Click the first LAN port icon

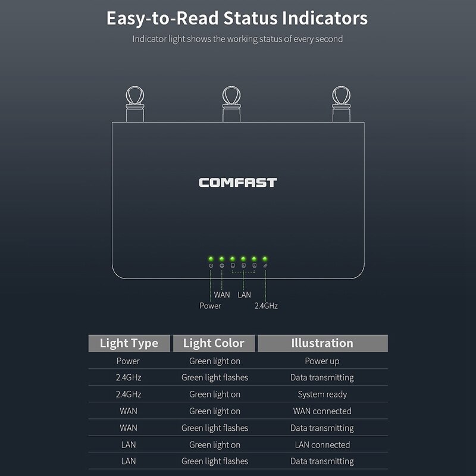[x=233, y=266]
